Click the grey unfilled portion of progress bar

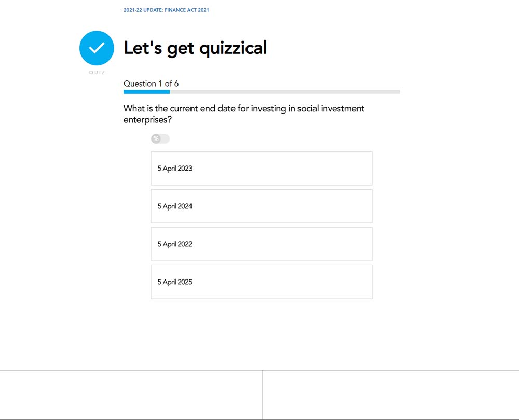pyautogui.click(x=284, y=92)
